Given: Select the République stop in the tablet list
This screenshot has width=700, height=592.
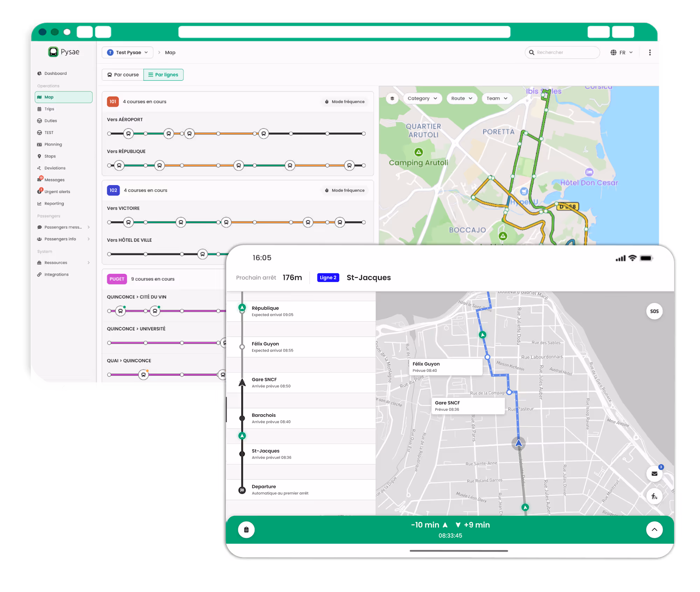Looking at the screenshot, I should click(301, 311).
